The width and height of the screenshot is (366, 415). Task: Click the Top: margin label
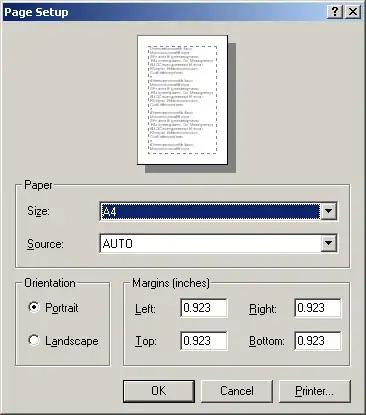(146, 341)
